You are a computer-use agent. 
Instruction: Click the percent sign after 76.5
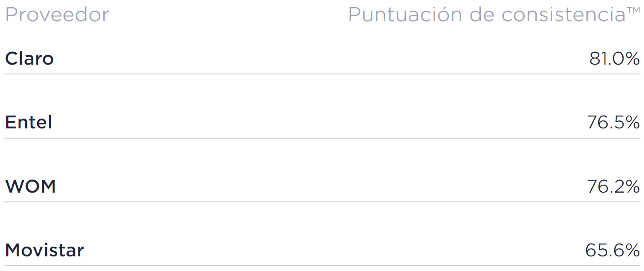point(631,122)
